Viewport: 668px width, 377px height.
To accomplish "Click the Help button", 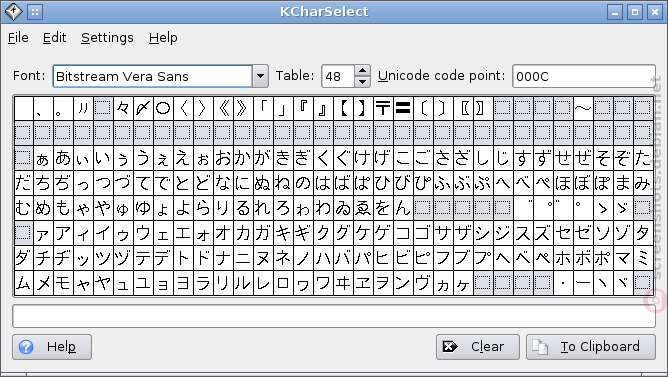I will (x=52, y=347).
